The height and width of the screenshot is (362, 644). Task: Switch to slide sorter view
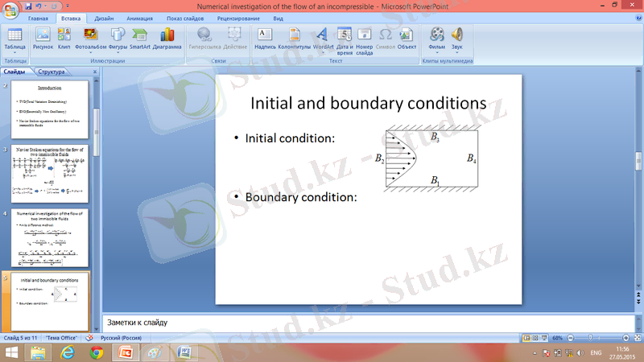pos(535,339)
